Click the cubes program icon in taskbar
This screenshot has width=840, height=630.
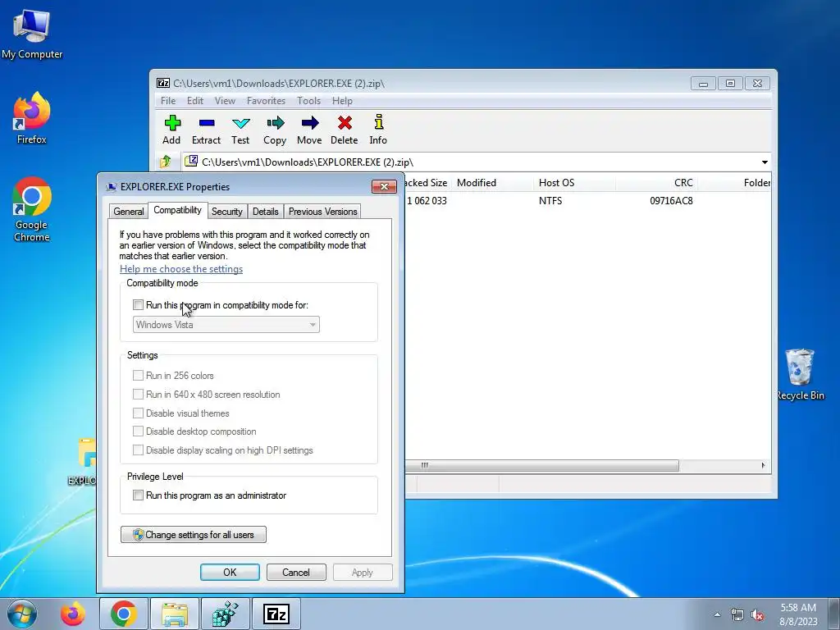coord(226,614)
